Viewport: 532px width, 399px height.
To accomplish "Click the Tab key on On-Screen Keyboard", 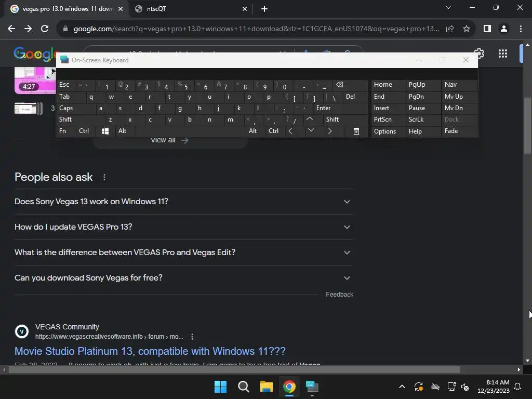I will pos(71,97).
